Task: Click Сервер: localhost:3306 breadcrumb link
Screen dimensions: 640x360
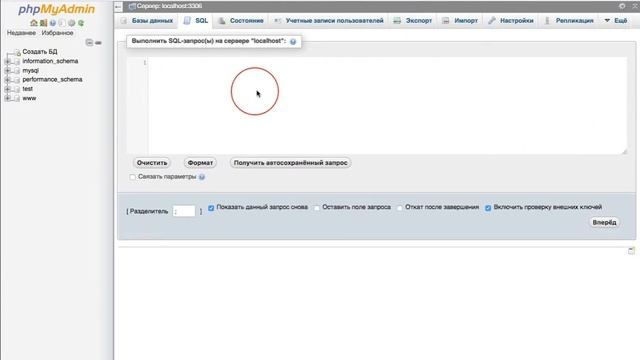Action: [x=169, y=6]
